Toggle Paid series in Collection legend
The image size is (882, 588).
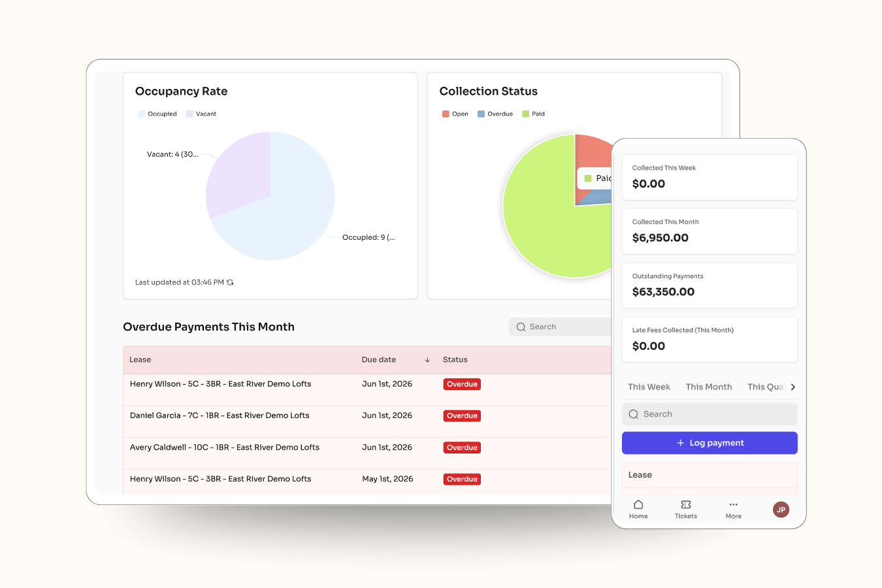click(534, 114)
